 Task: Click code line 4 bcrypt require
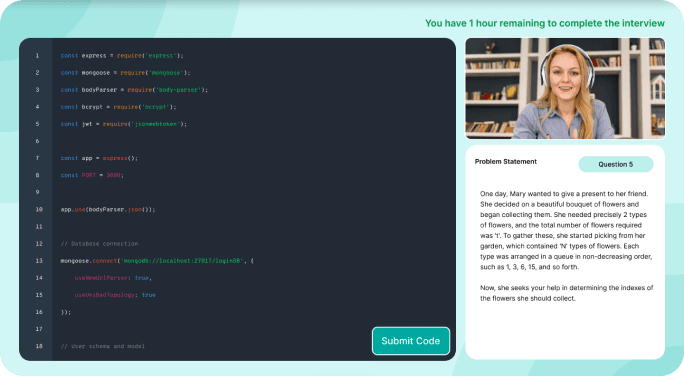tap(119, 107)
